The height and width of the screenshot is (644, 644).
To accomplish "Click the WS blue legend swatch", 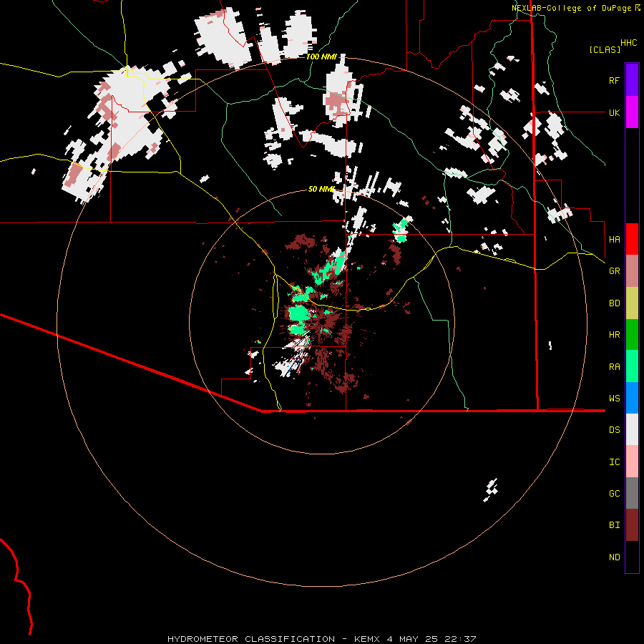I will [x=632, y=398].
